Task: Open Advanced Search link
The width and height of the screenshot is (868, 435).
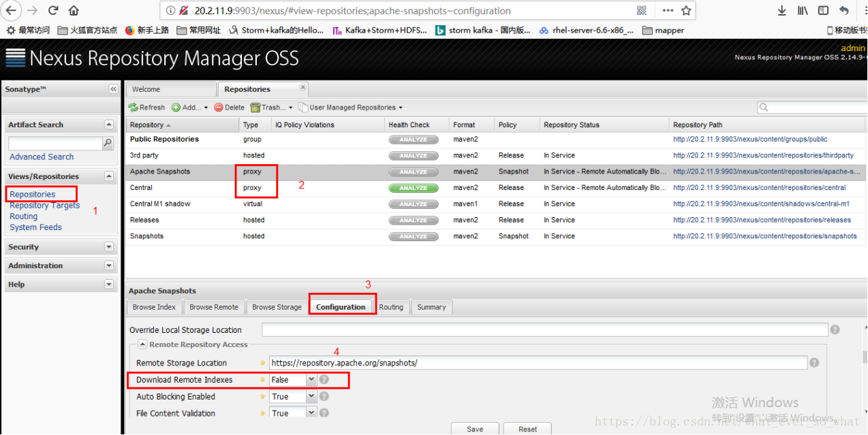Action: (x=42, y=157)
